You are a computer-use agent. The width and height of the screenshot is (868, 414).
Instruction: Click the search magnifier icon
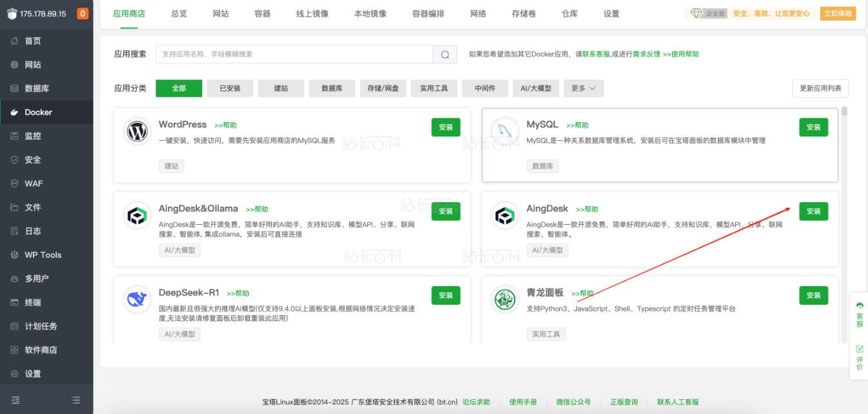445,54
